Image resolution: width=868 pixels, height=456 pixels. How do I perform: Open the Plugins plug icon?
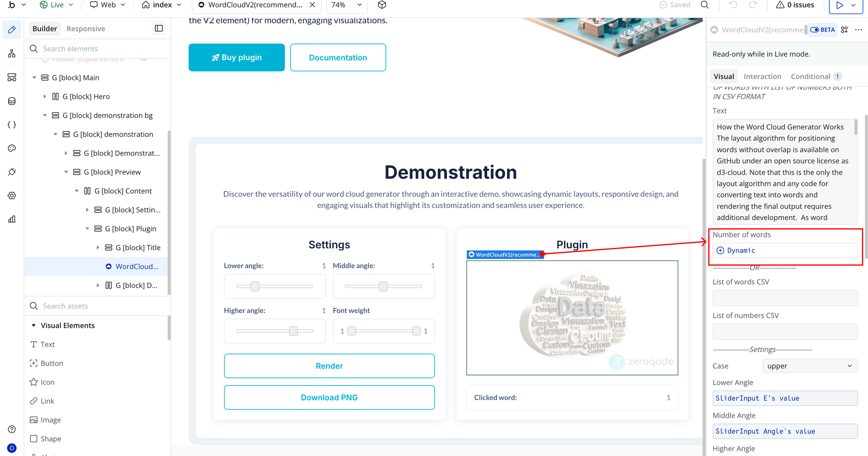[x=12, y=172]
